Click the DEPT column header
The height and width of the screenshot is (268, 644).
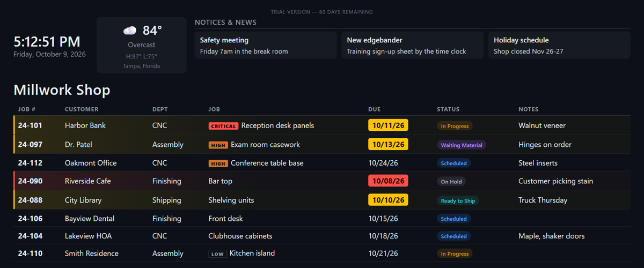(160, 109)
